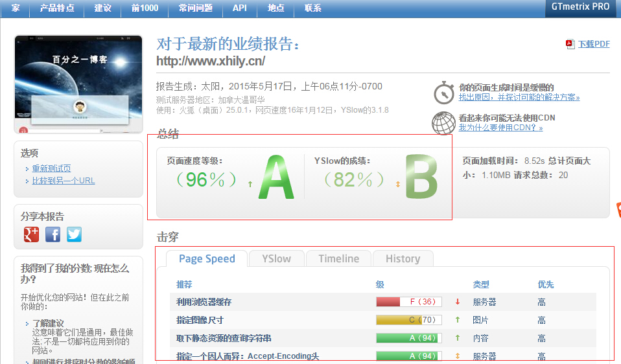This screenshot has height=364, width=621.
Task: Switch to the History tab
Action: (x=403, y=259)
